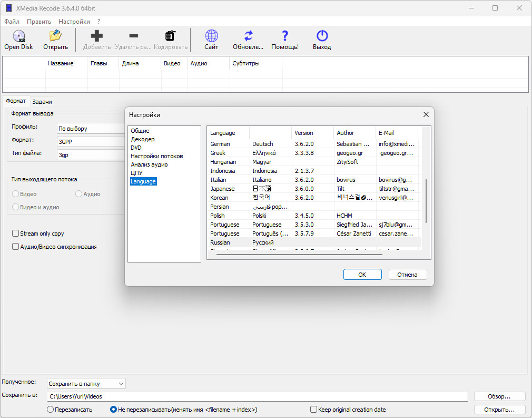Click the Открыть... button at bottom

pos(499,410)
